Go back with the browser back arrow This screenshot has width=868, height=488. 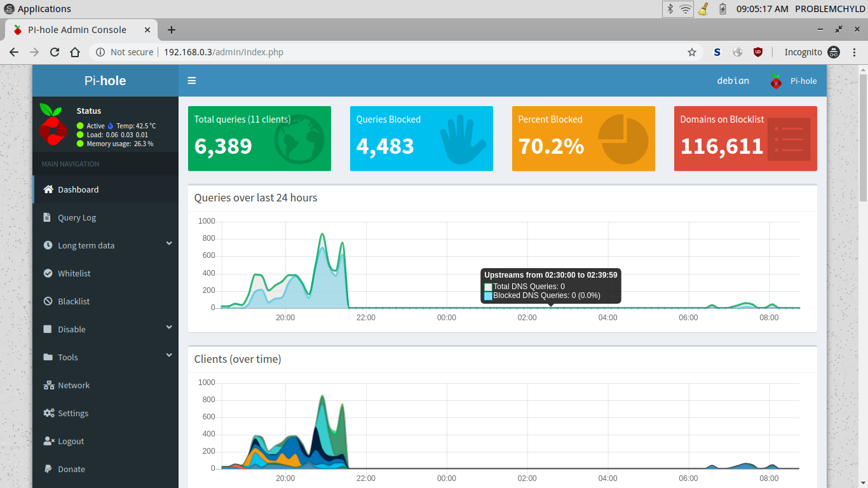(14, 52)
